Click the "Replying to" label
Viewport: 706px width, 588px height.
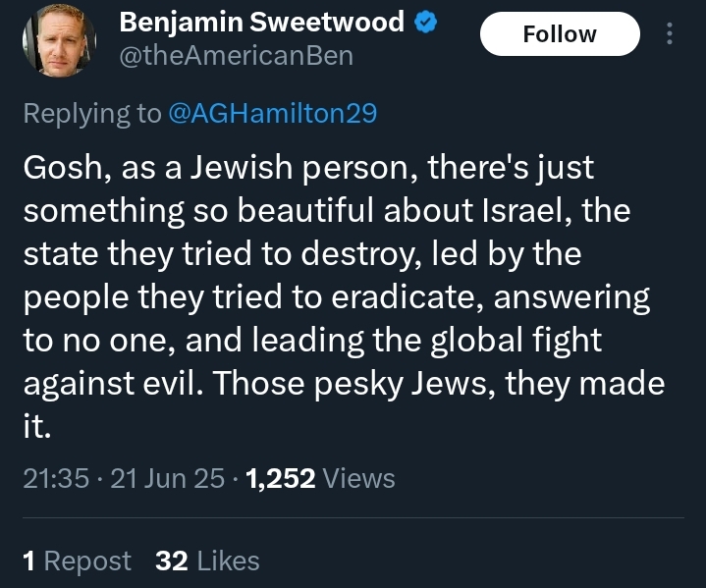[92, 113]
